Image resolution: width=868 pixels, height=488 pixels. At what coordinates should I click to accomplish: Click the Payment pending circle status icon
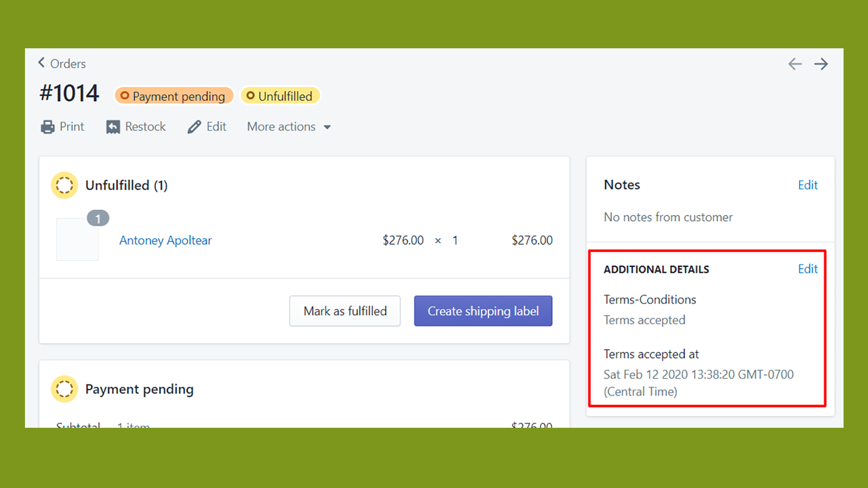65,389
